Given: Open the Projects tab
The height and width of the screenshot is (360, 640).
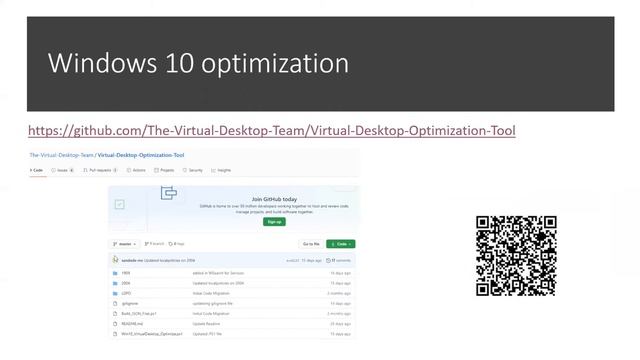Looking at the screenshot, I should pyautogui.click(x=164, y=170).
